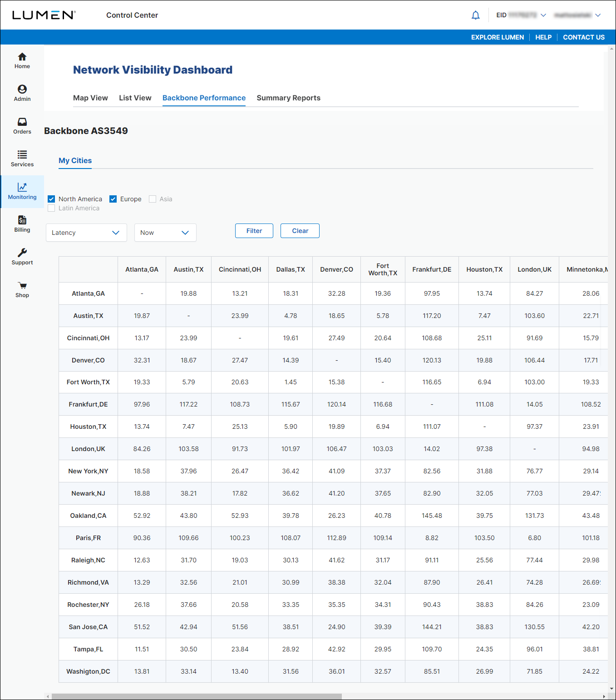Image resolution: width=616 pixels, height=700 pixels.
Task: Click the notifications bell icon
Action: tap(475, 15)
